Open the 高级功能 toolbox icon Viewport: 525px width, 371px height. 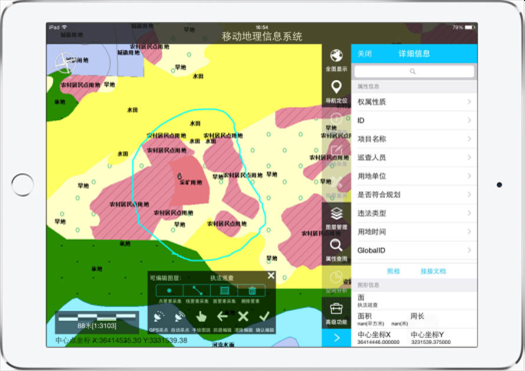pyautogui.click(x=336, y=309)
